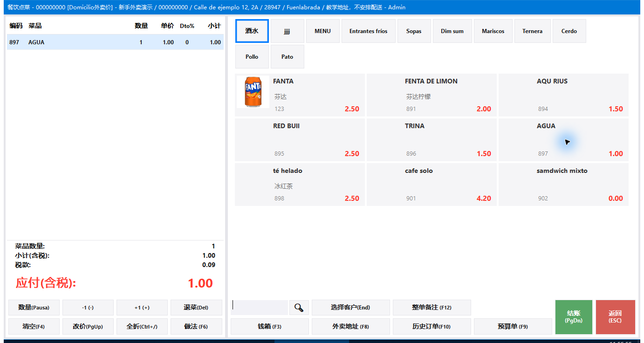Viewport: 644px width, 343px height.
Task: Open the Pollo category tab
Action: pos(252,57)
